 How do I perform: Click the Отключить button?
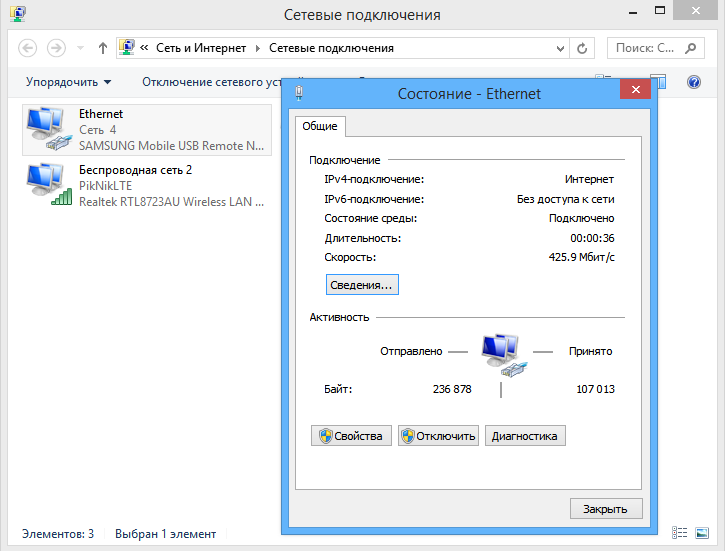coord(438,436)
